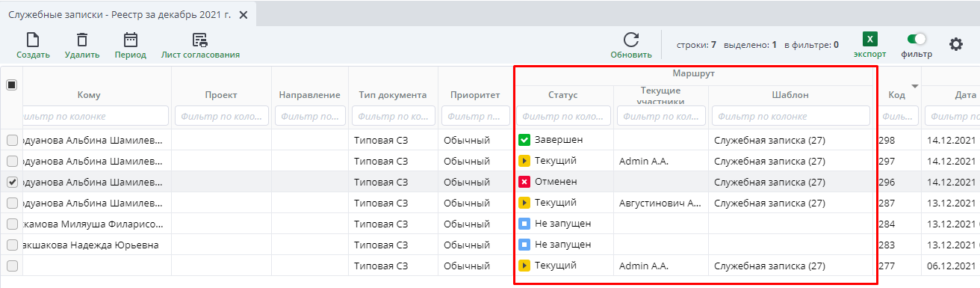Screen dimensions: 980x288
Task: Click Обычный priority in row 283
Action: click(x=467, y=245)
